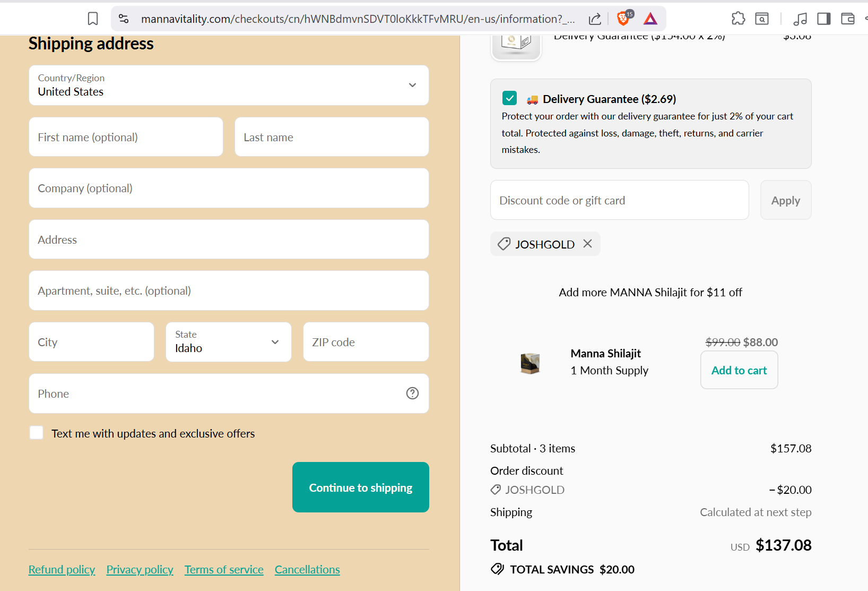Click the '1 Month Supply' text
The height and width of the screenshot is (591, 868).
click(x=609, y=370)
